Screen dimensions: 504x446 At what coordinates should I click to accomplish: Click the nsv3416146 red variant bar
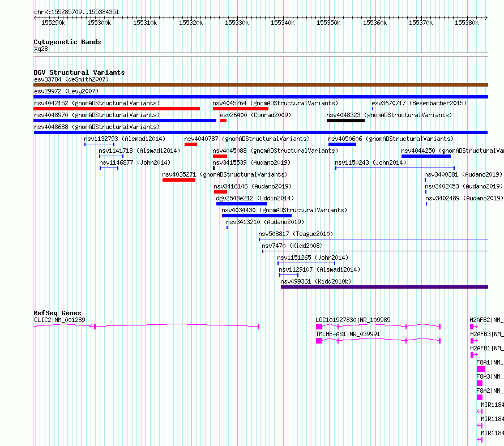tap(220, 192)
